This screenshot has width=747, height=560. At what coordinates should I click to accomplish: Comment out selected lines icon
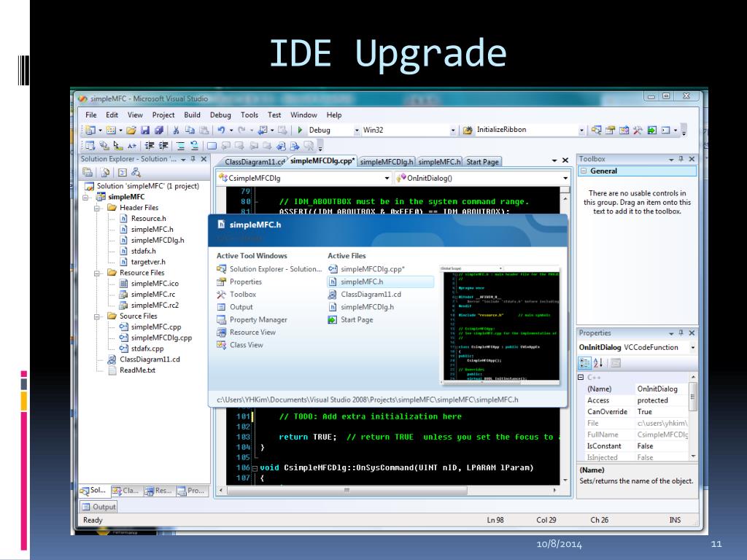tap(180, 146)
